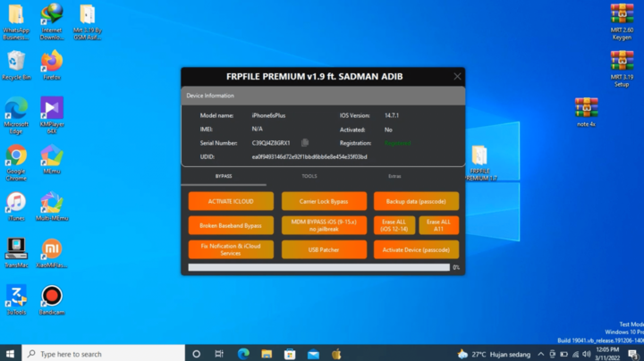The width and height of the screenshot is (644, 361).
Task: Launch XiaoMiFlash desktop shortcut
Action: point(52,253)
